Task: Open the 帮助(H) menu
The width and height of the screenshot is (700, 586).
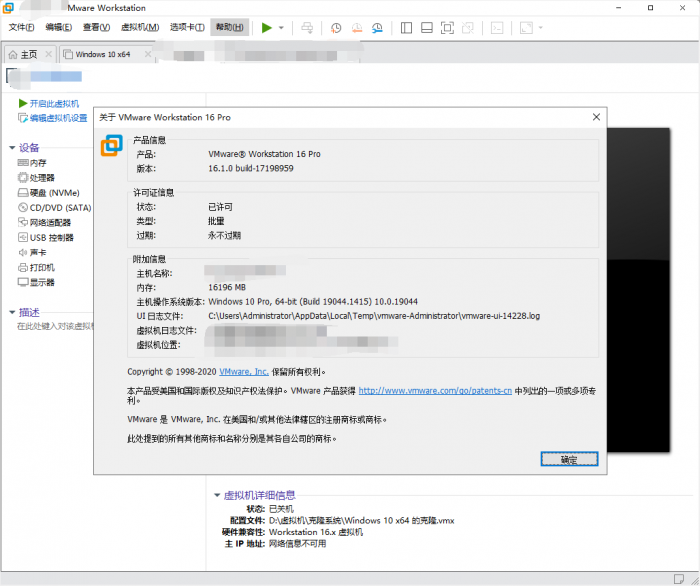Action: click(230, 27)
